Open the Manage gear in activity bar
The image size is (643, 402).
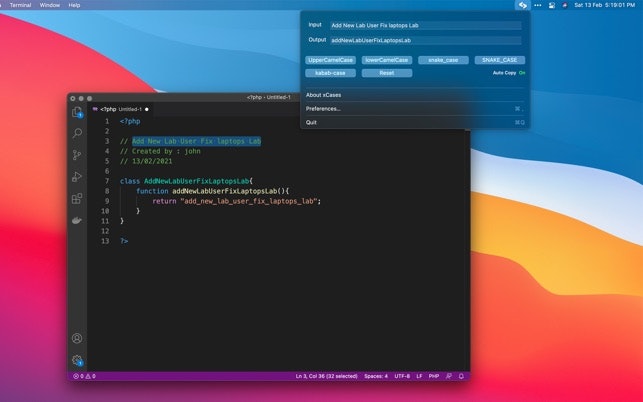77,361
